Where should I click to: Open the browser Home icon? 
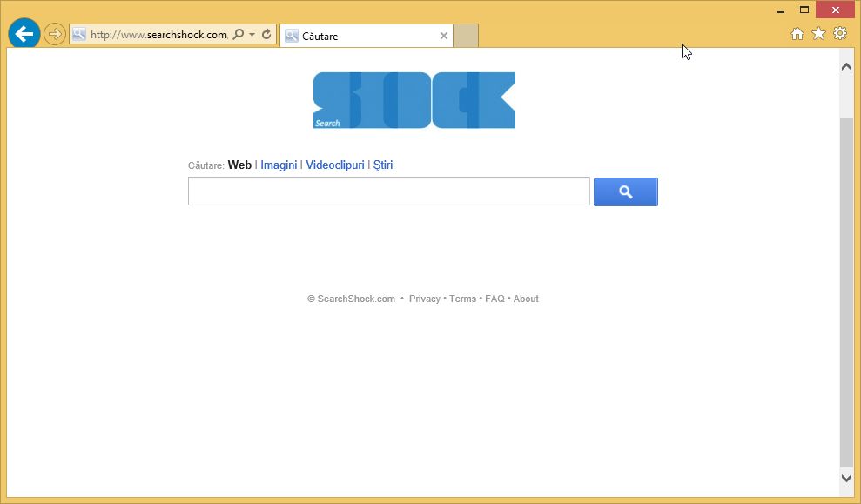click(x=797, y=34)
